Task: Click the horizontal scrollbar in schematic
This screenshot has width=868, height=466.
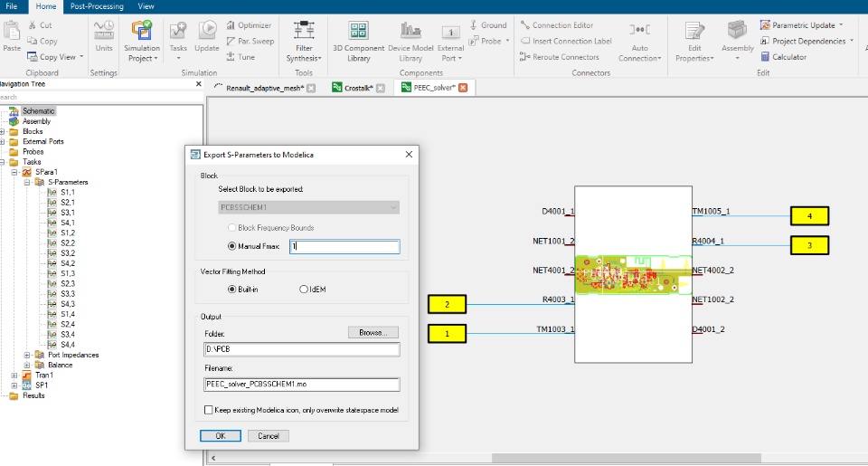Action: pos(626,458)
